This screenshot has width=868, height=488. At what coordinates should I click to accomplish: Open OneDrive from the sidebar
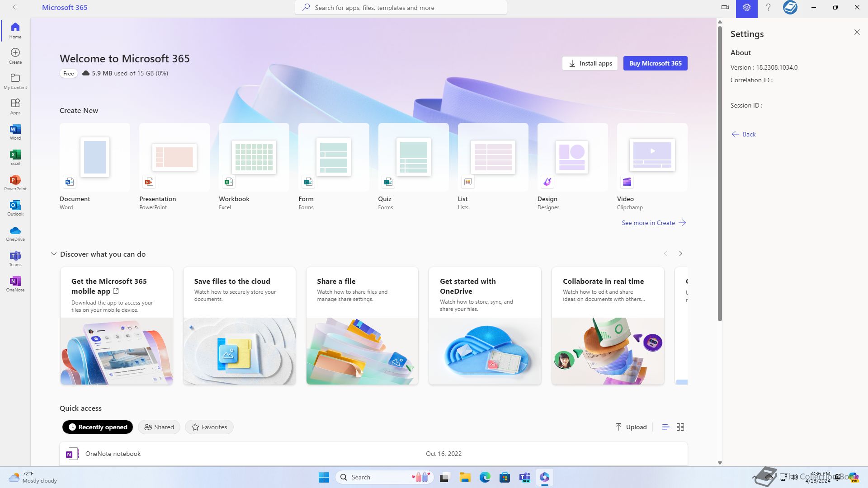point(15,233)
